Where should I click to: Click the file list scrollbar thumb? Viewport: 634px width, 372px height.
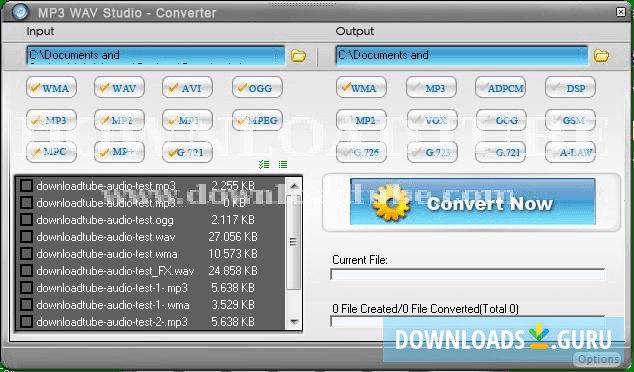(x=294, y=242)
